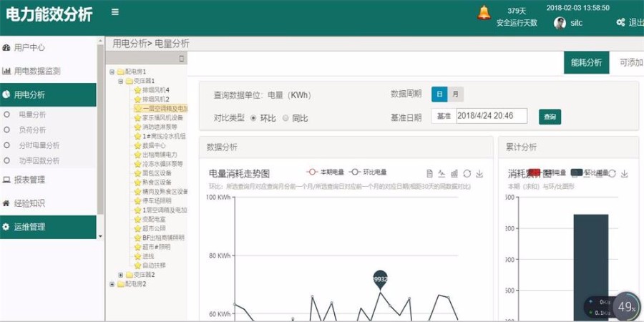Collapse the 配电房1 tree node
Screen dimensions: 644x322
(x=112, y=72)
